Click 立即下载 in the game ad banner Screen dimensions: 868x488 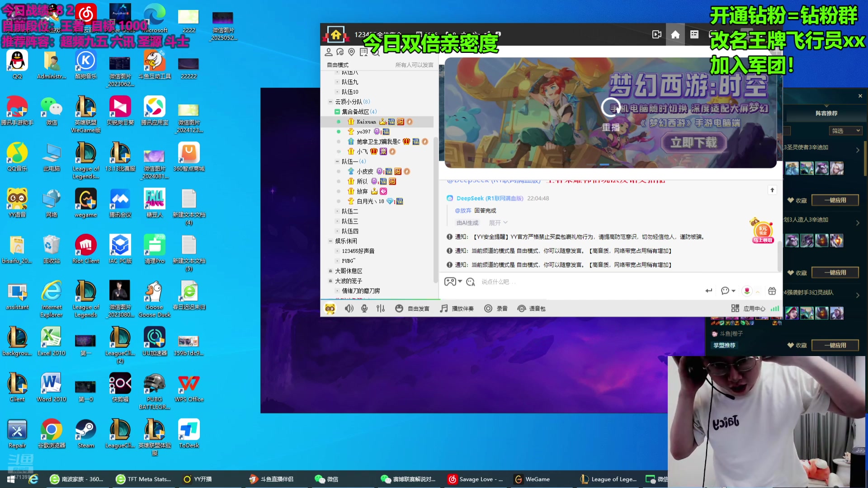[x=693, y=143]
